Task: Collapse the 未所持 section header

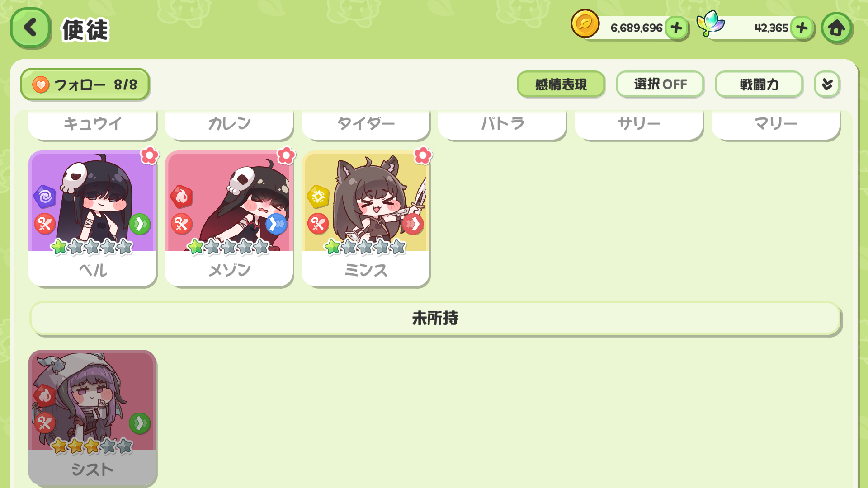Action: pos(435,319)
